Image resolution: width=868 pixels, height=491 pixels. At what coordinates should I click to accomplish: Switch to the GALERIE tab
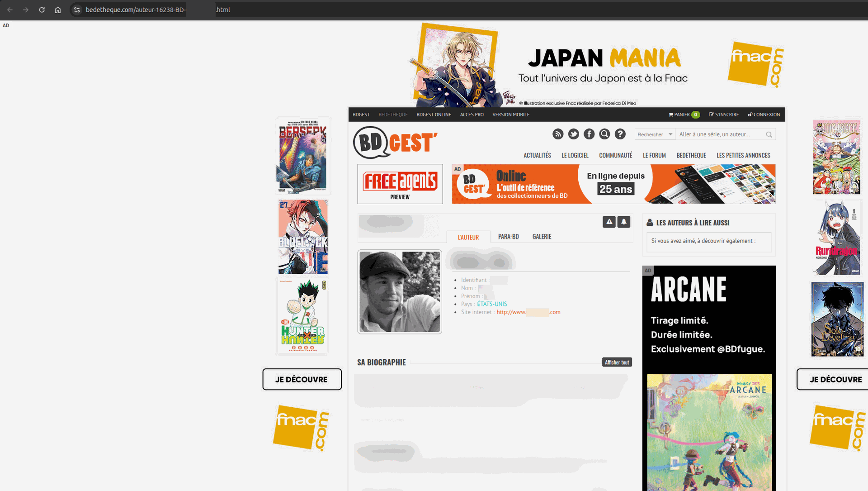click(x=542, y=236)
